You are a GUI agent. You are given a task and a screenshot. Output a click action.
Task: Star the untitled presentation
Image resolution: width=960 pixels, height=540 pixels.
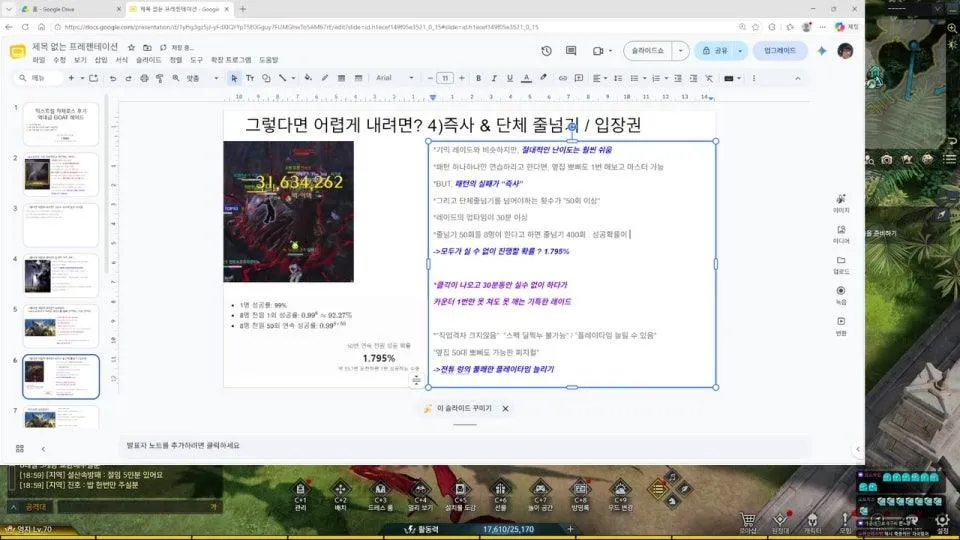(131, 47)
